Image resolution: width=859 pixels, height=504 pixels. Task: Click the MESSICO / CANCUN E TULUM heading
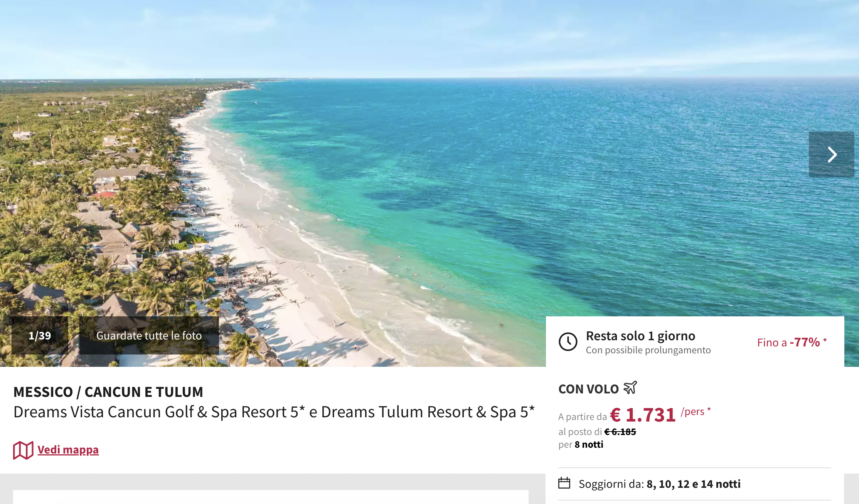108,392
